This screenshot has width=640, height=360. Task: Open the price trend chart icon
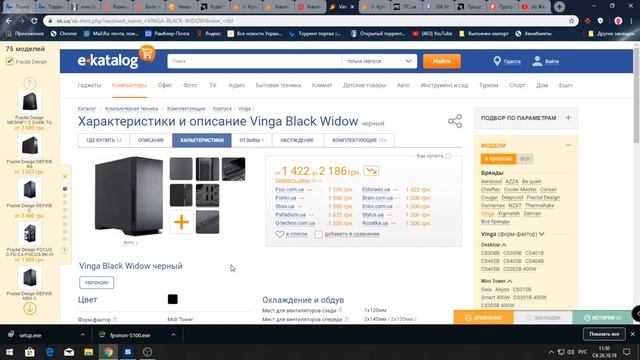(371, 171)
